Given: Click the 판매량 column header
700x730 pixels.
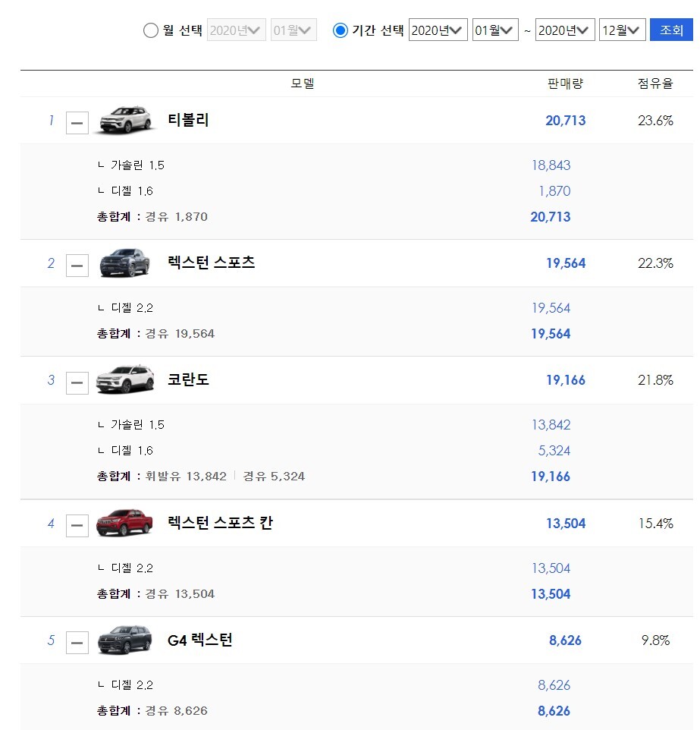Looking at the screenshot, I should click(565, 83).
